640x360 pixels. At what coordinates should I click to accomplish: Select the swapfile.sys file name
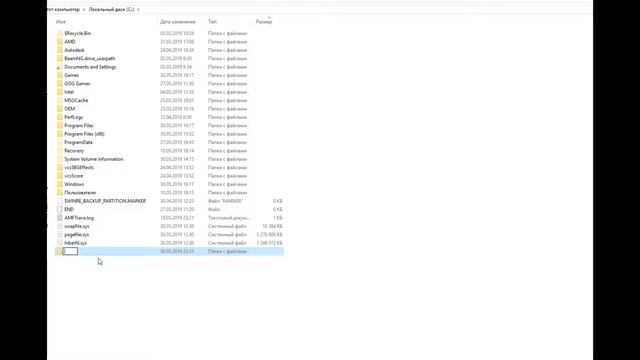pos(77,226)
